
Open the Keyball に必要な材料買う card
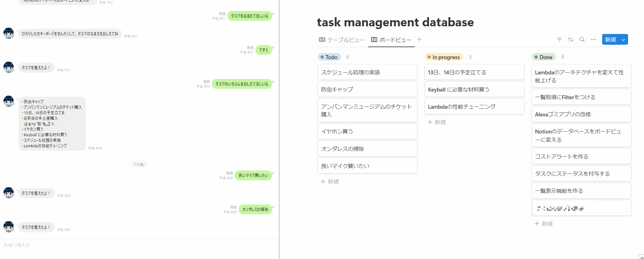474,89
